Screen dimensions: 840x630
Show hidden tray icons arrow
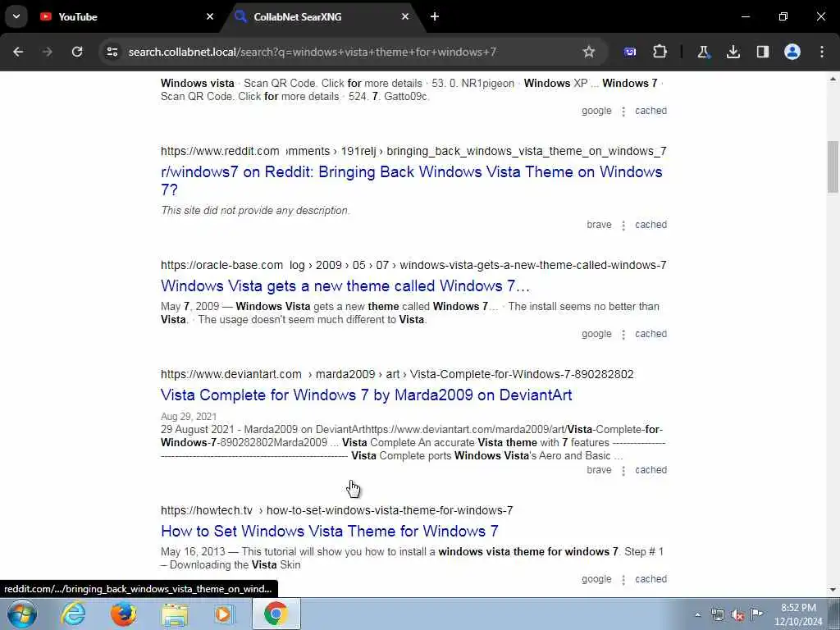tap(697, 614)
